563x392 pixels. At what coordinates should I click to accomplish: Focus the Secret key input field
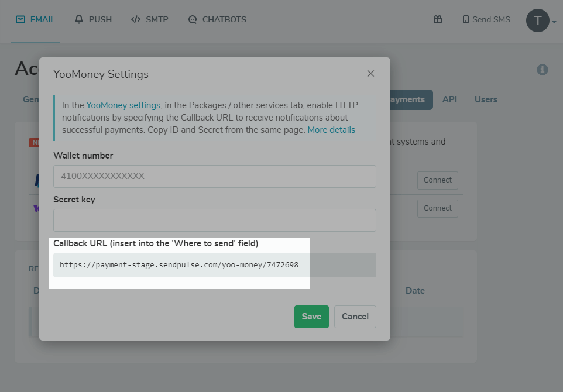[215, 220]
